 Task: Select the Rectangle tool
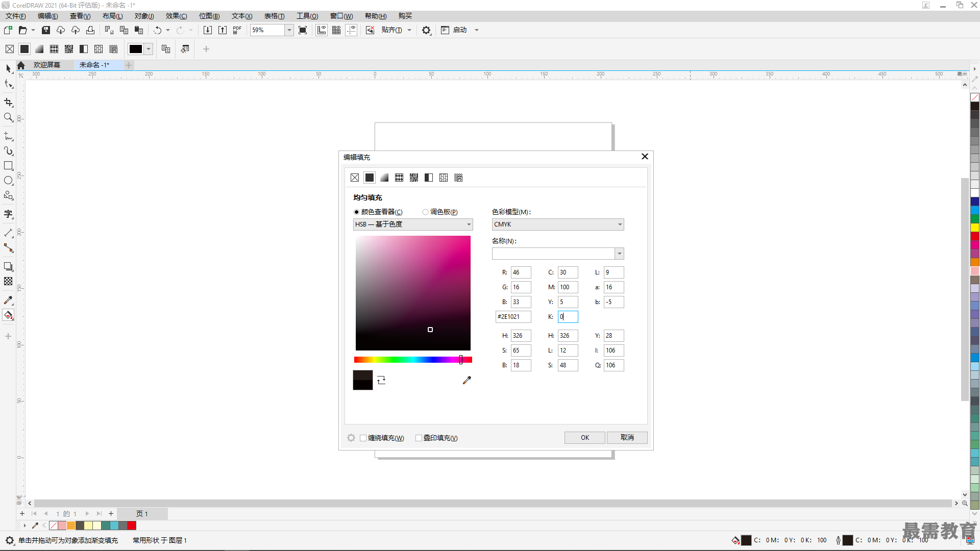[x=8, y=166]
